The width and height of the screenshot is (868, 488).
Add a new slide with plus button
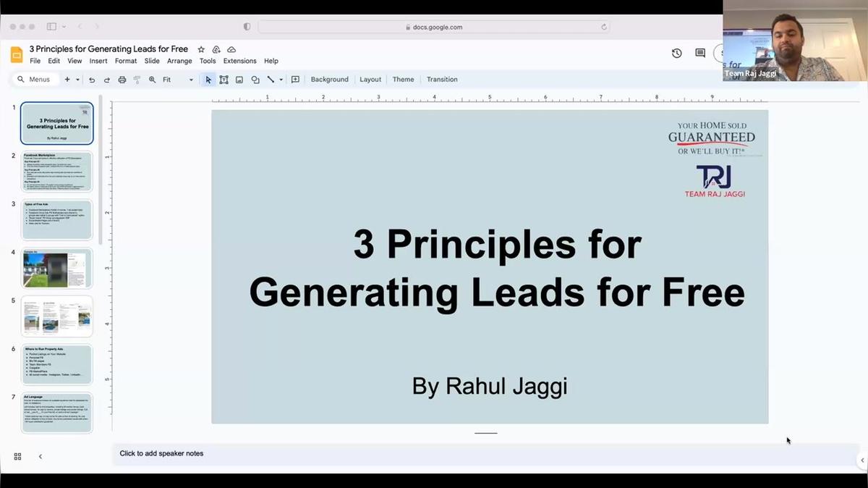[x=67, y=80]
